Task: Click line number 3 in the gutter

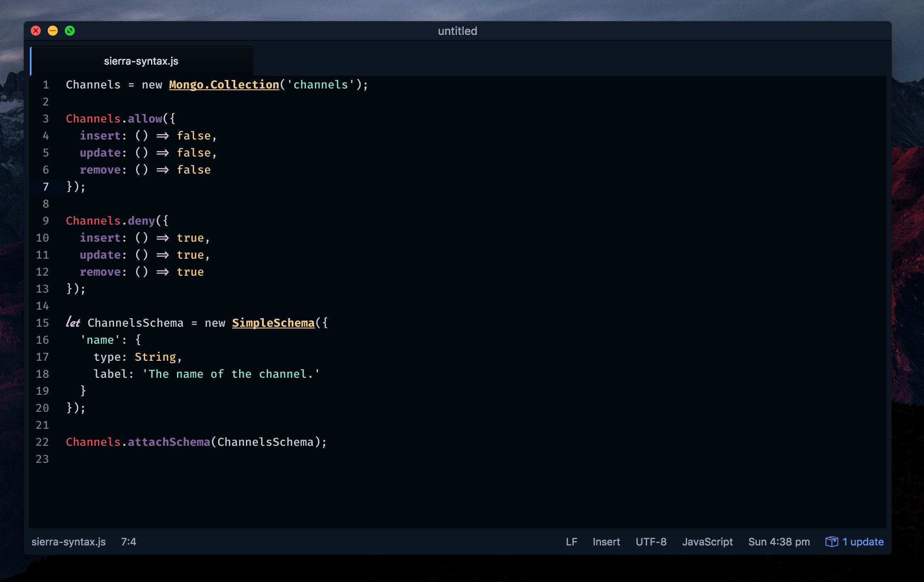Action: coord(46,119)
